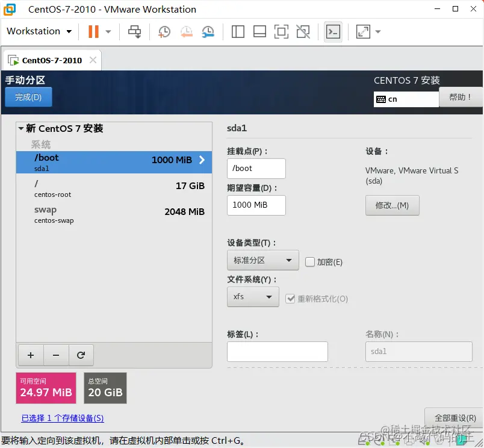Click the 'CENTOS 7 安装' title text

coord(406,80)
